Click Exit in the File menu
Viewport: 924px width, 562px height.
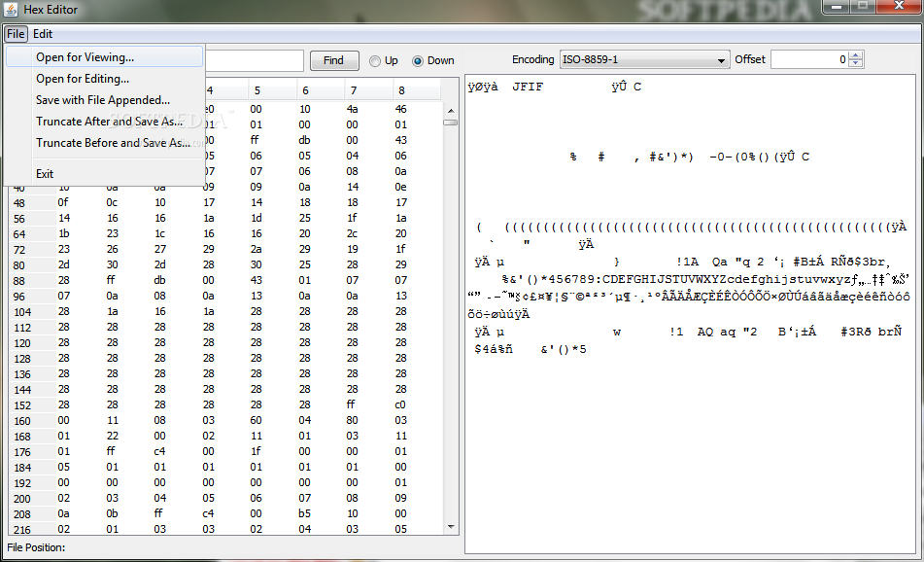(104, 174)
